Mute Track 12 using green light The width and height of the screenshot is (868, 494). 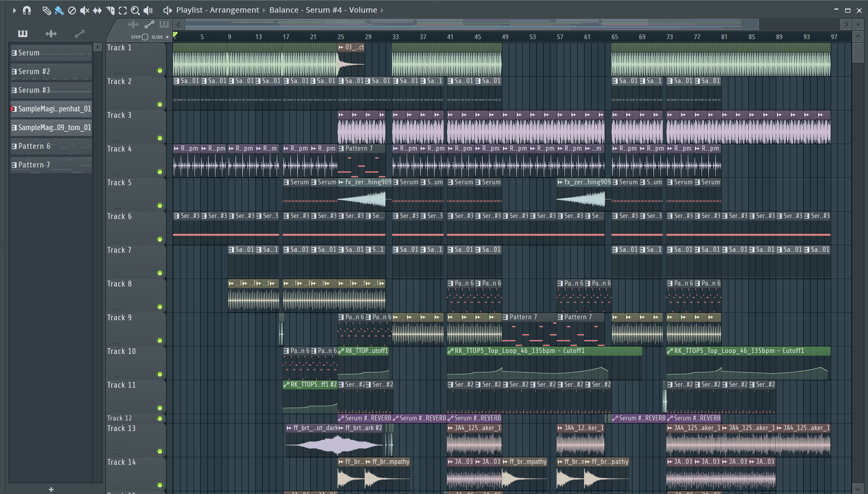pyautogui.click(x=159, y=418)
